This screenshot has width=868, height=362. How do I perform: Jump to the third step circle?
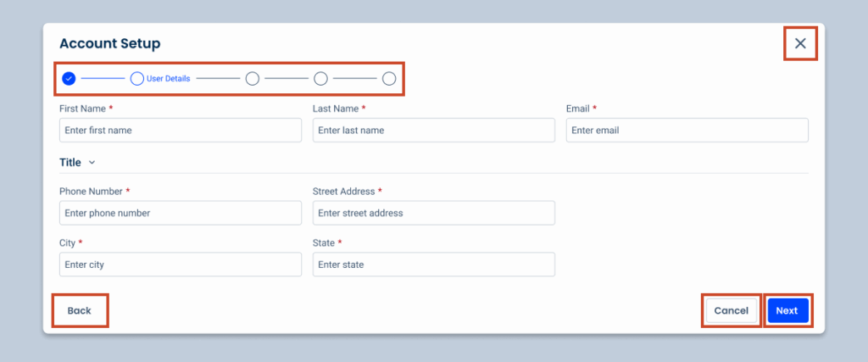click(252, 79)
